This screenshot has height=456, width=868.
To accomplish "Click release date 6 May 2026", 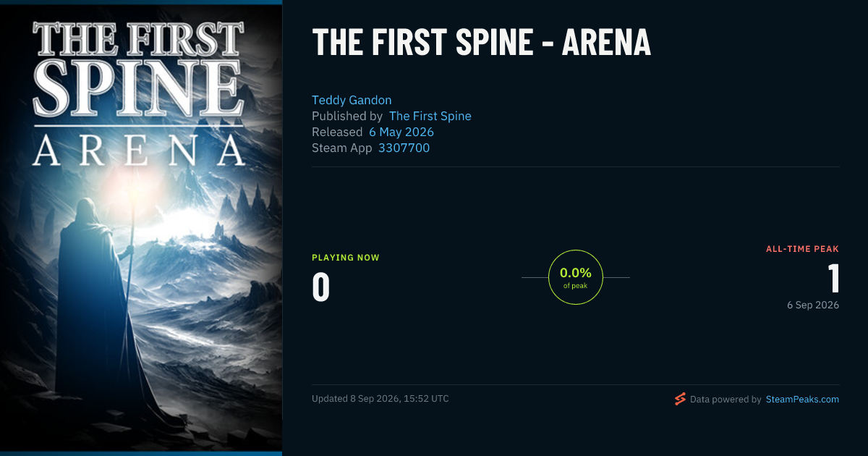I will [401, 132].
